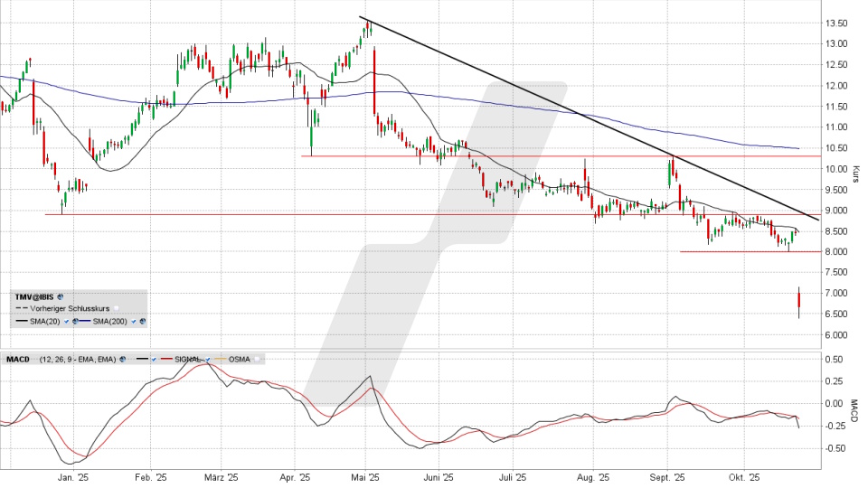Uncheck the SMA(200) checkbox

(133, 321)
